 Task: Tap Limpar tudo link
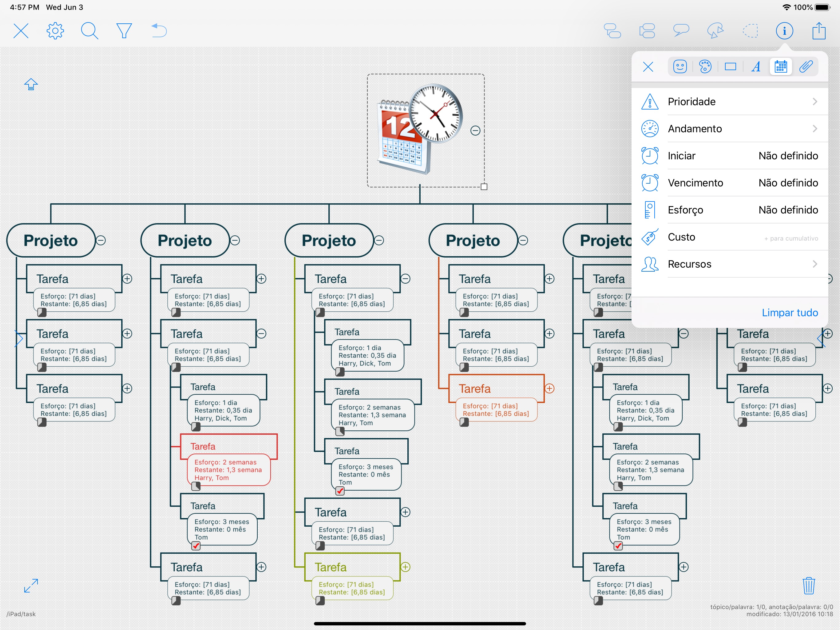[790, 313]
